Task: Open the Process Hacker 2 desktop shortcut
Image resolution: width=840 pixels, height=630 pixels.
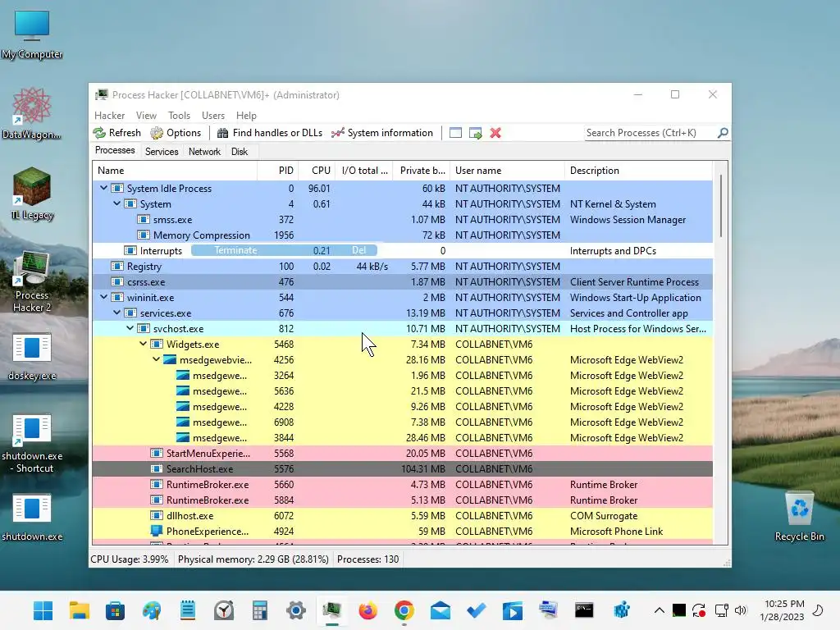Action: [x=32, y=281]
